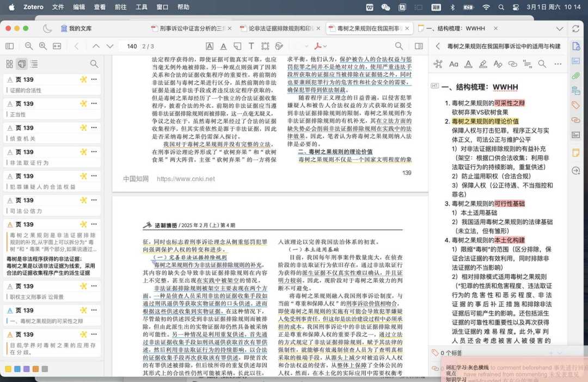Open Zotero 文件 menu
The width and height of the screenshot is (588, 382).
pos(58,7)
